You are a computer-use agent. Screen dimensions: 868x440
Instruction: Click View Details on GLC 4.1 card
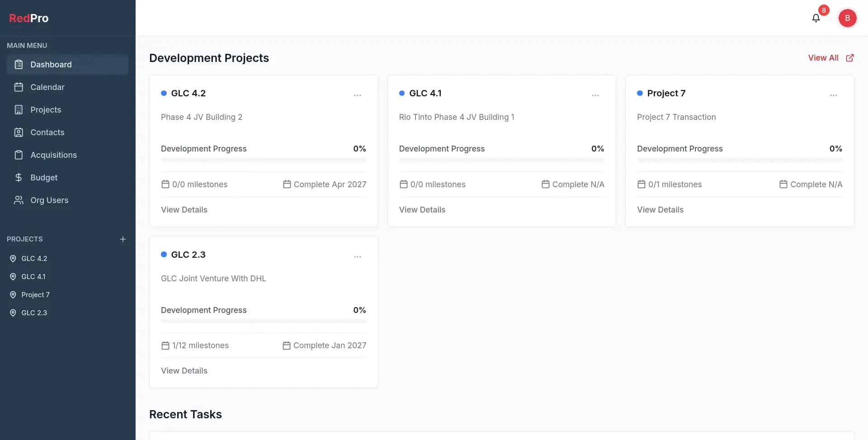click(x=422, y=210)
